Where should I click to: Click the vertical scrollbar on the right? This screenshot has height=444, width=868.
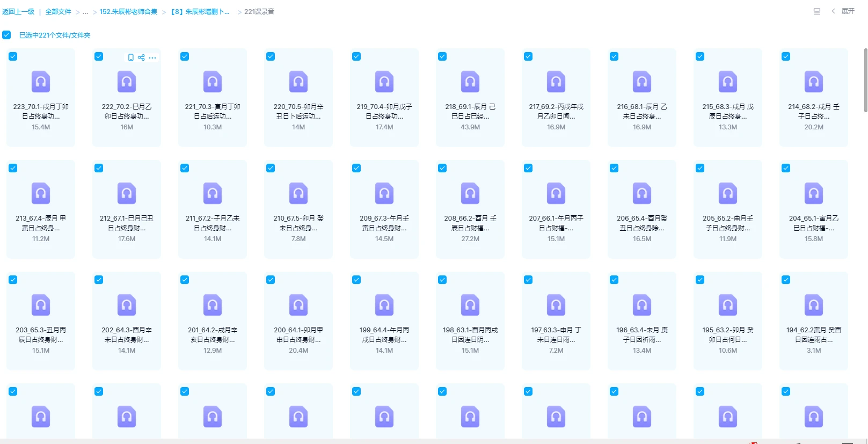(x=865, y=81)
